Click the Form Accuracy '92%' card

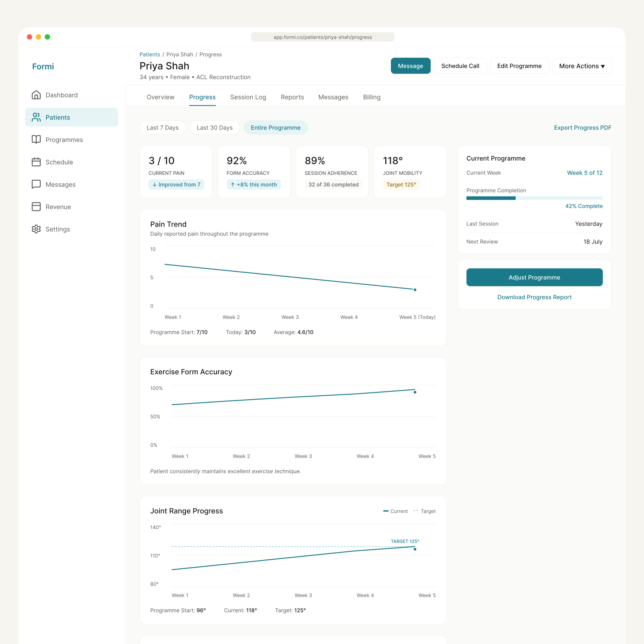254,172
